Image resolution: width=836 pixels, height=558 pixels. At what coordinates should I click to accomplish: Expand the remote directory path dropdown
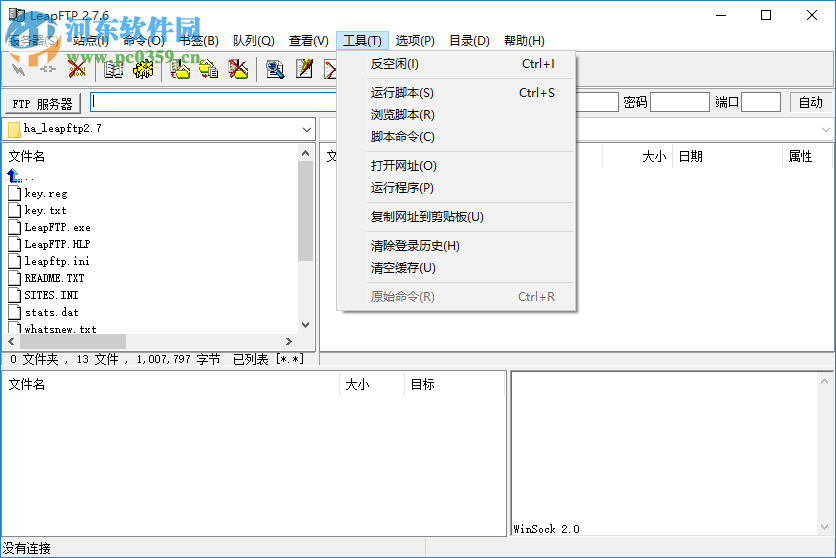[x=825, y=130]
